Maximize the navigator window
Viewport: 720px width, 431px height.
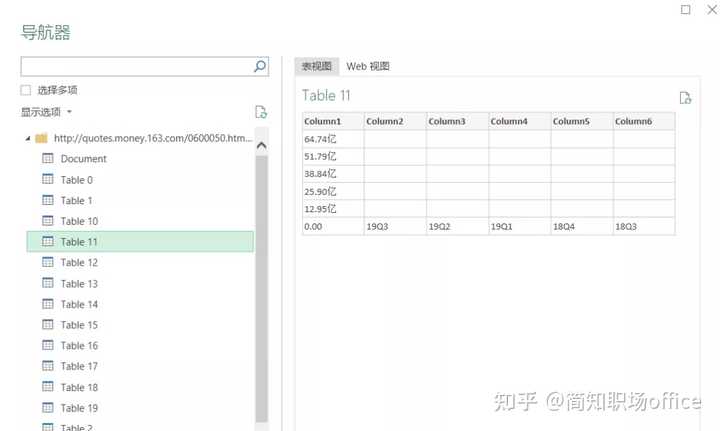pos(686,9)
